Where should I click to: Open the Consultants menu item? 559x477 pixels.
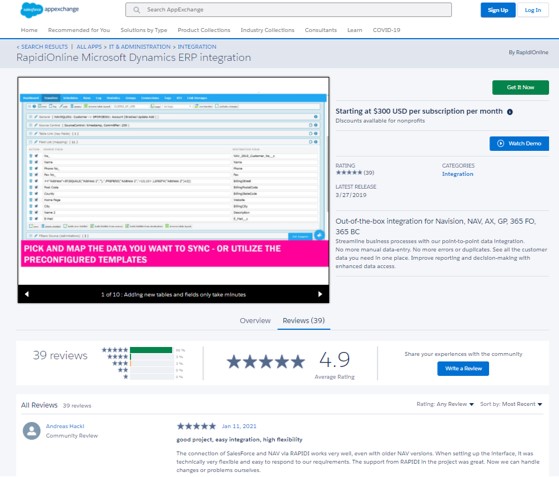[x=321, y=30]
